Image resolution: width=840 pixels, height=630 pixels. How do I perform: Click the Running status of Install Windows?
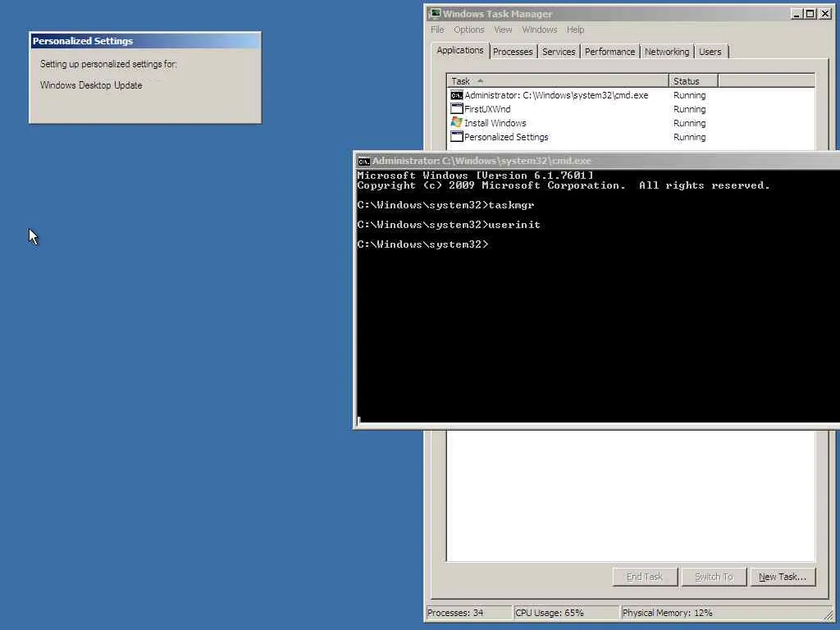tap(689, 123)
